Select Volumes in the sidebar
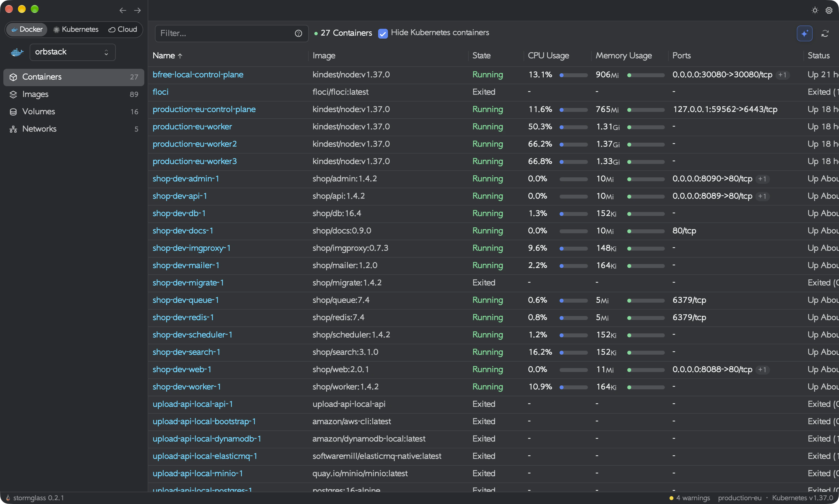Viewport: 839px width, 504px height. [74, 112]
